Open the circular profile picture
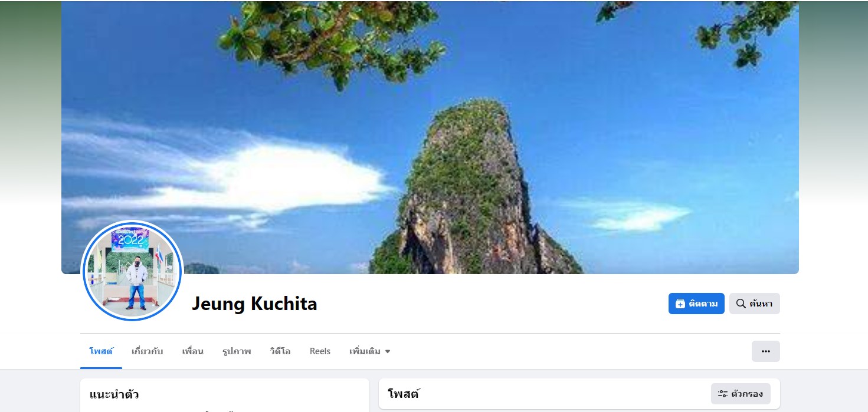Image resolution: width=868 pixels, height=412 pixels. tap(133, 270)
